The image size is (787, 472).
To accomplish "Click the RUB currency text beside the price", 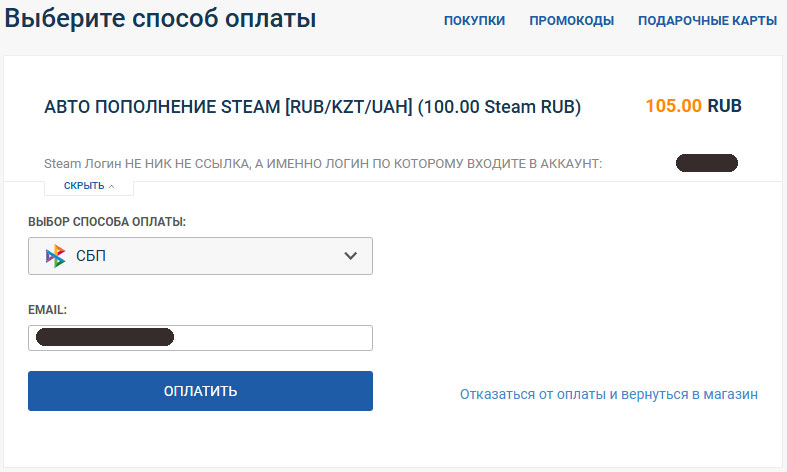I will coord(724,106).
